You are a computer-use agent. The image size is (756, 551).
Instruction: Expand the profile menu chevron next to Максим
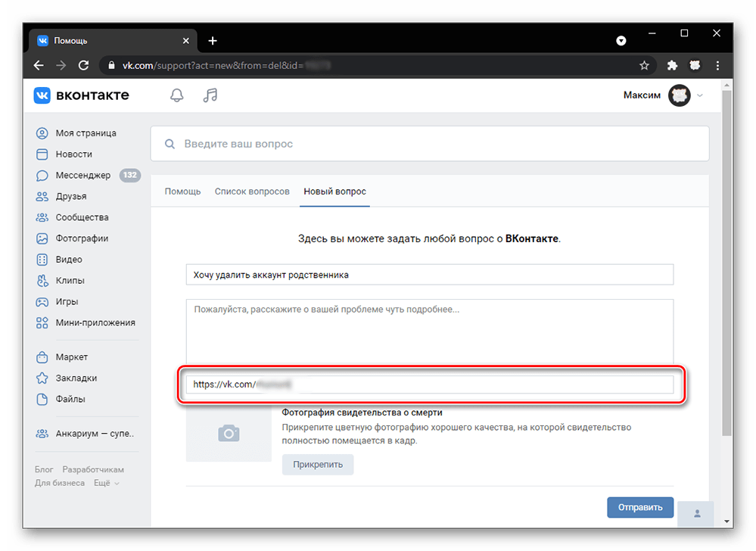tap(700, 95)
